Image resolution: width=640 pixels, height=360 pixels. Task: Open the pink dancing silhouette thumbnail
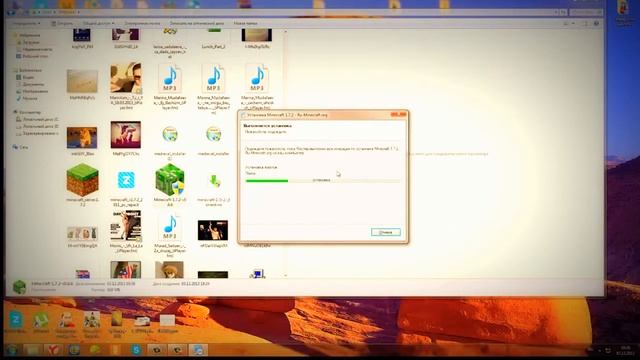click(126, 135)
